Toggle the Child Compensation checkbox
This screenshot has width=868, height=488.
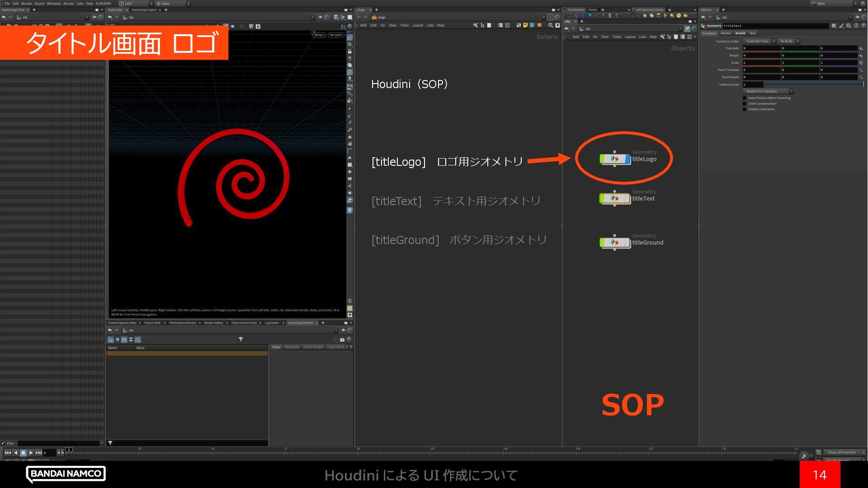[x=745, y=104]
